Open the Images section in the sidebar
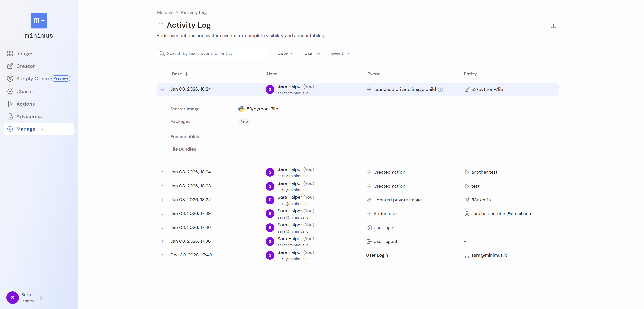 [x=25, y=54]
